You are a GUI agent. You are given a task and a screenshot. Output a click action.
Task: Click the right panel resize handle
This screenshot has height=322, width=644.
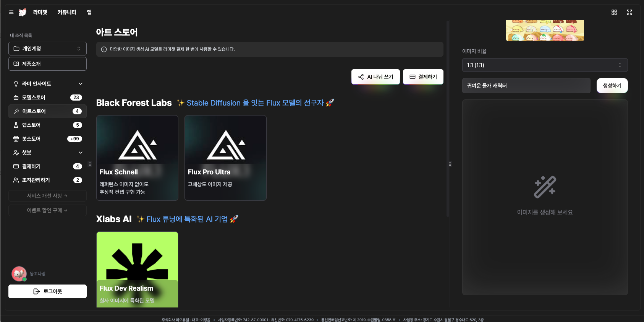[x=450, y=164]
